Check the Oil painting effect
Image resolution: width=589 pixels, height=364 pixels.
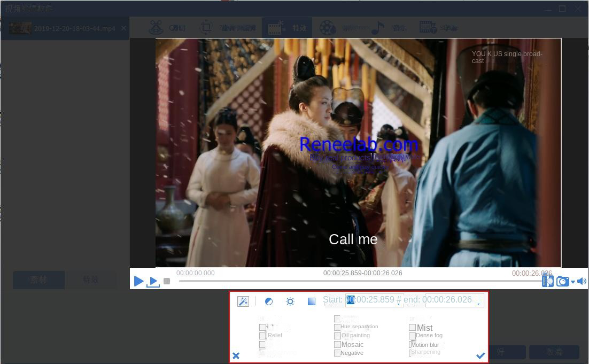click(x=337, y=336)
